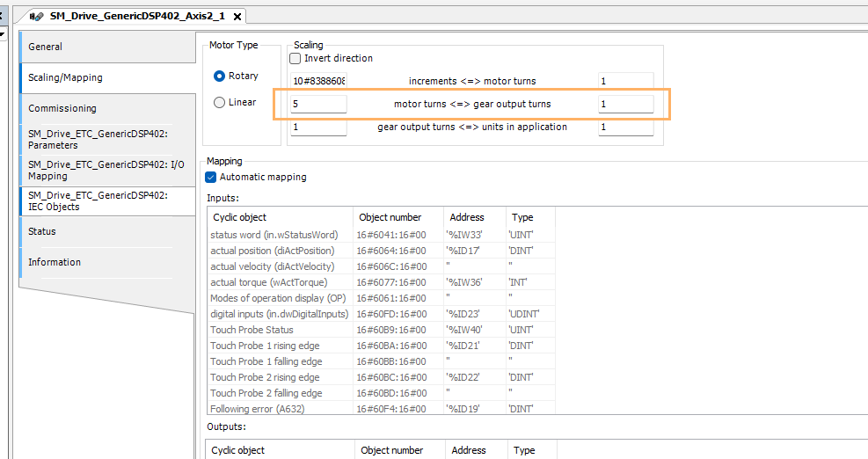Screen dimensions: 868x459
Task: Click the units in application value field
Action: pyautogui.click(x=625, y=127)
